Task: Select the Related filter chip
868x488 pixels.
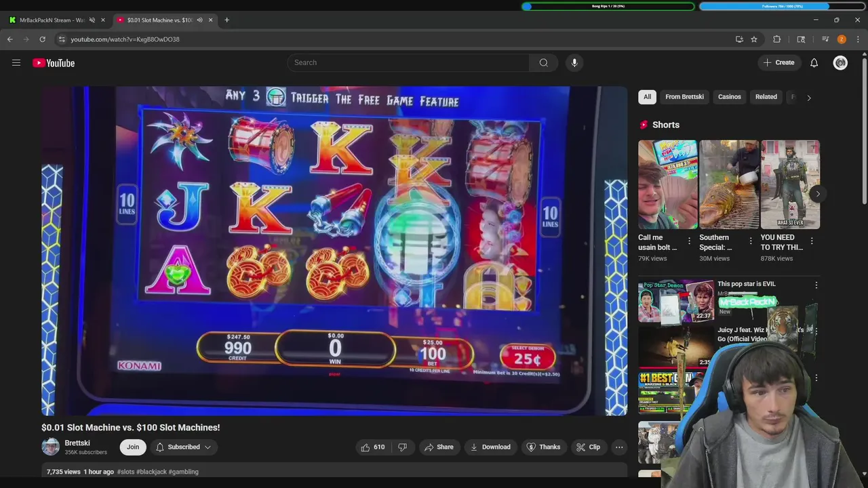Action: point(766,97)
